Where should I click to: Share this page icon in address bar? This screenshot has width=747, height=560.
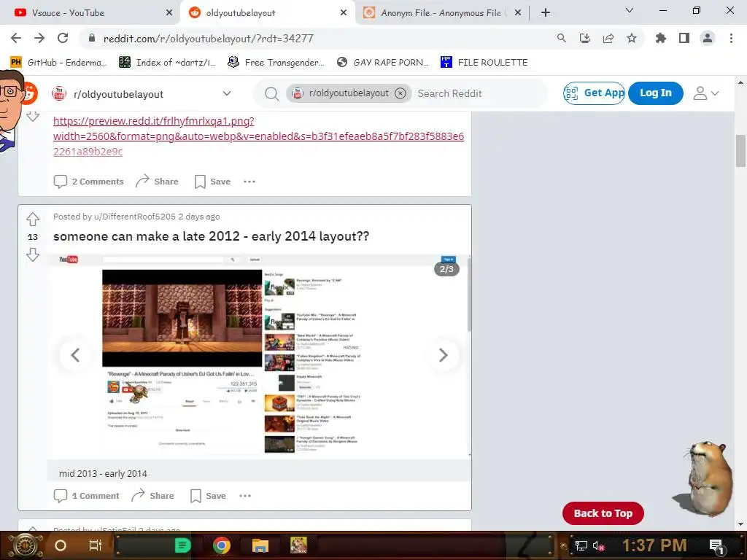tap(608, 38)
